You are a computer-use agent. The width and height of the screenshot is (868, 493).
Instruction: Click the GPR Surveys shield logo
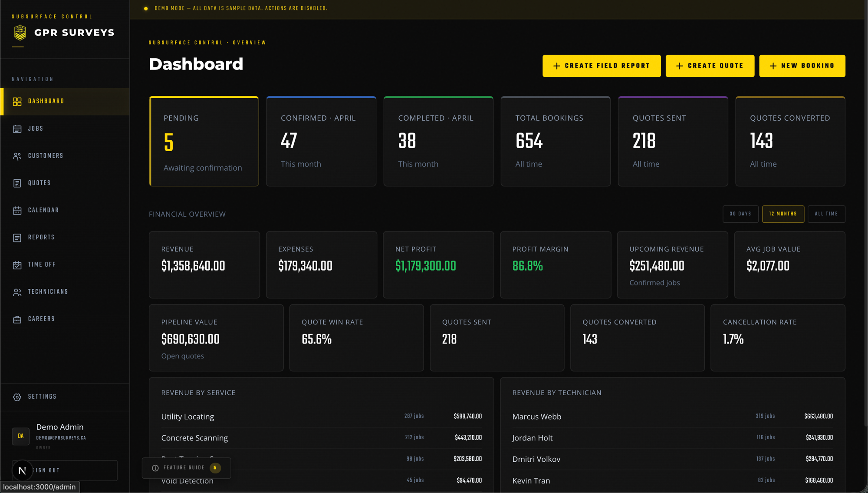click(20, 33)
